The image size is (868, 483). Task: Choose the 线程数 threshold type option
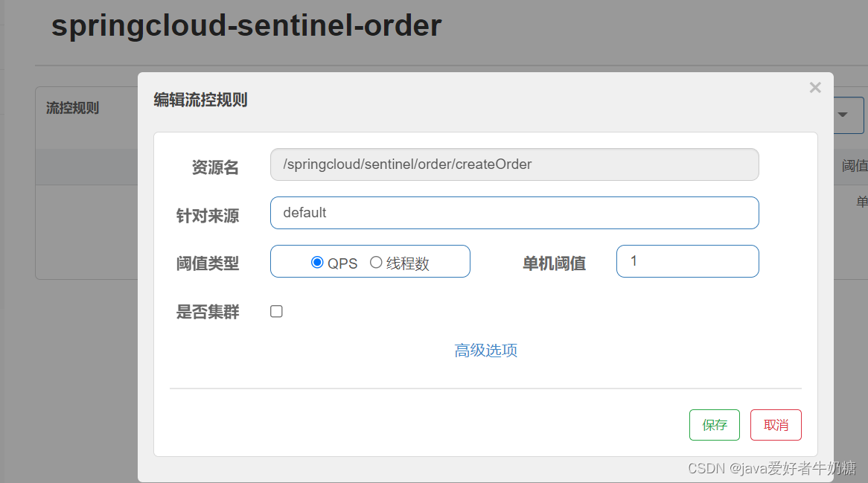[x=376, y=261]
